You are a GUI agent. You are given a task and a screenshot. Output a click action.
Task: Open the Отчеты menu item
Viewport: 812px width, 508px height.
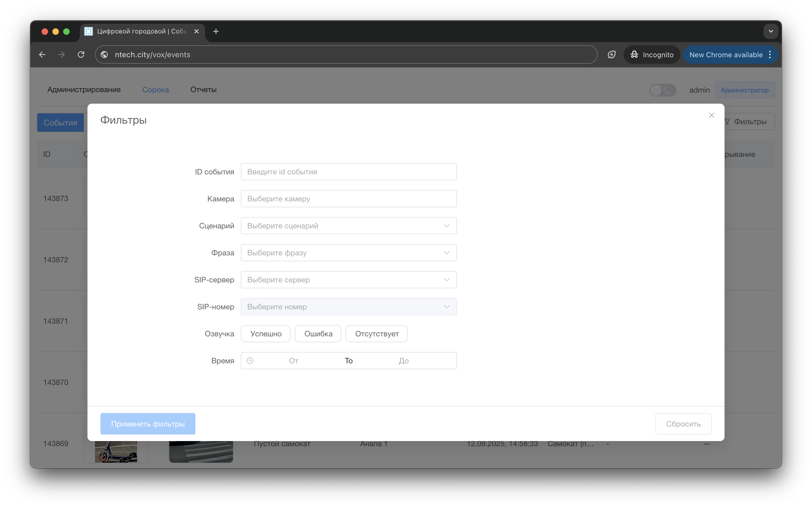tap(203, 90)
